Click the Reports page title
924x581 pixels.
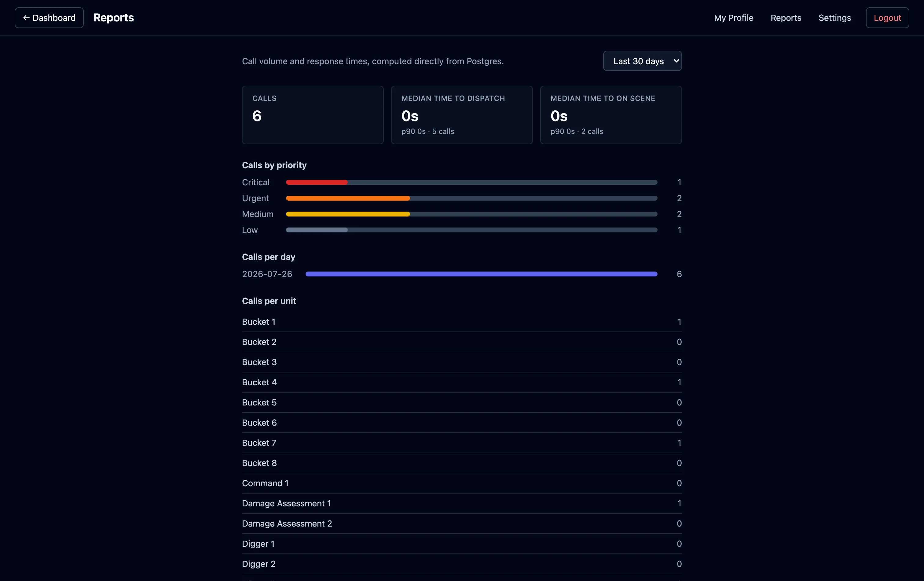pos(114,18)
